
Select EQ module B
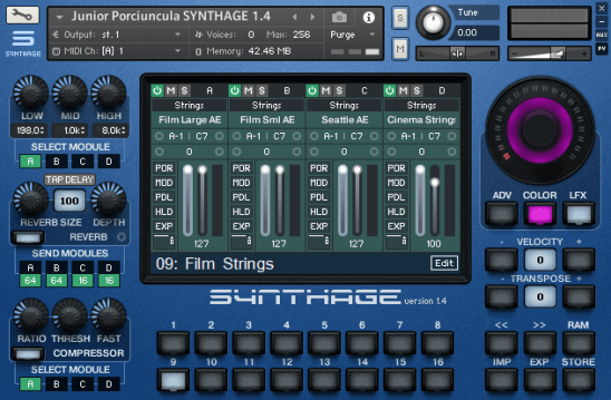coord(59,160)
